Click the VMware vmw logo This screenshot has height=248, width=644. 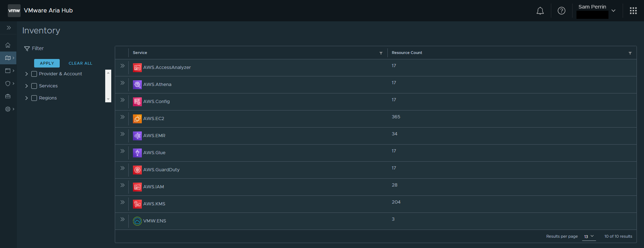click(14, 11)
